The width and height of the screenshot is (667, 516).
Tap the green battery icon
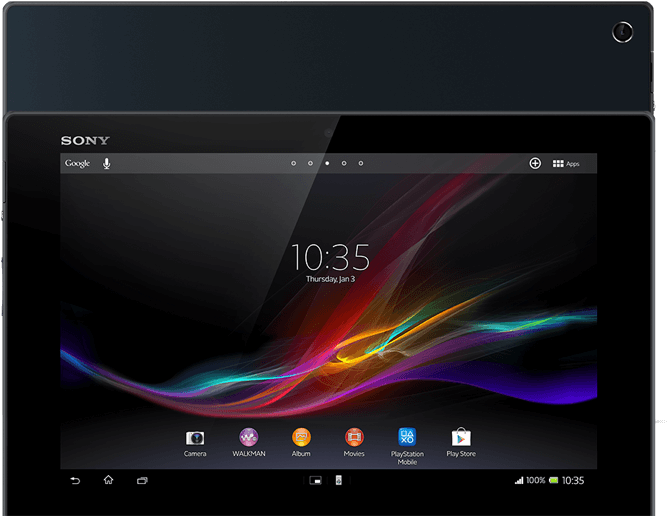tap(553, 480)
